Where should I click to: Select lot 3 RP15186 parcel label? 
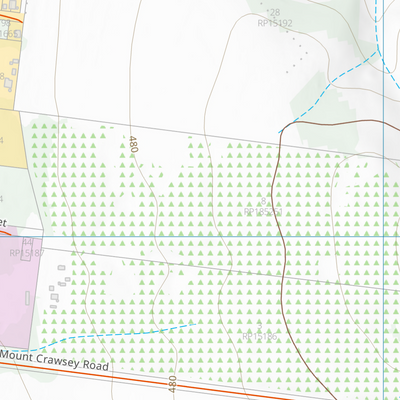click(260, 331)
